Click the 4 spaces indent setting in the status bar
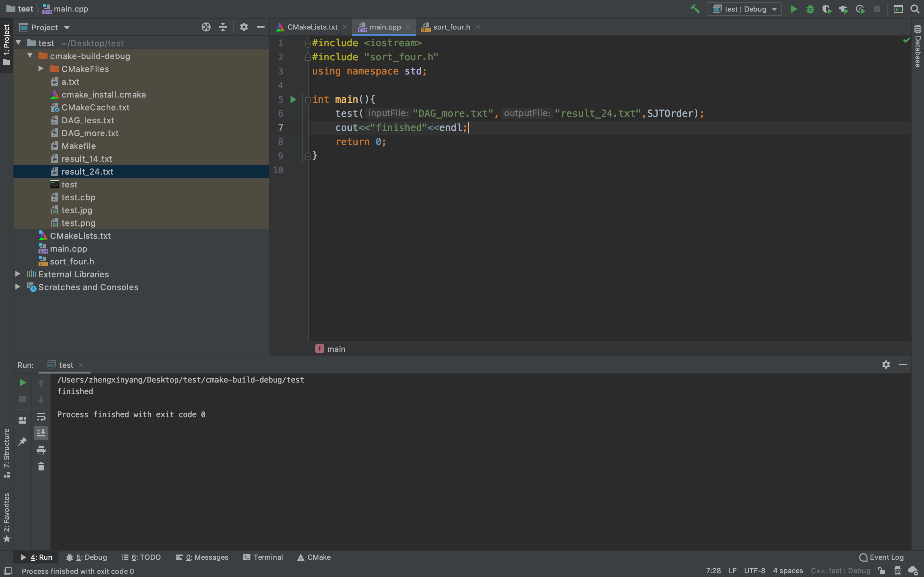The height and width of the screenshot is (577, 924). point(788,571)
